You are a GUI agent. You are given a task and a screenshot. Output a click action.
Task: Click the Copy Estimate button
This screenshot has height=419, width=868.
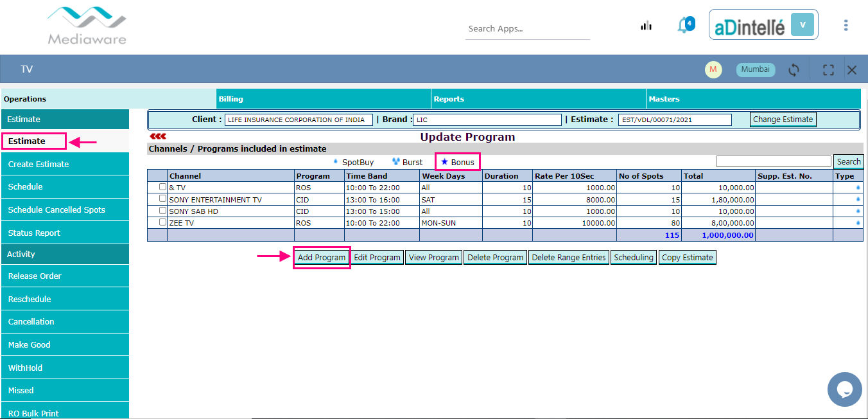click(687, 257)
